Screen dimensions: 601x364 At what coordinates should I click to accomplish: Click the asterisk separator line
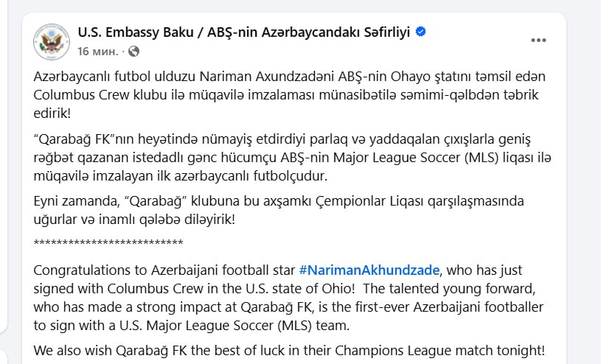[108, 242]
